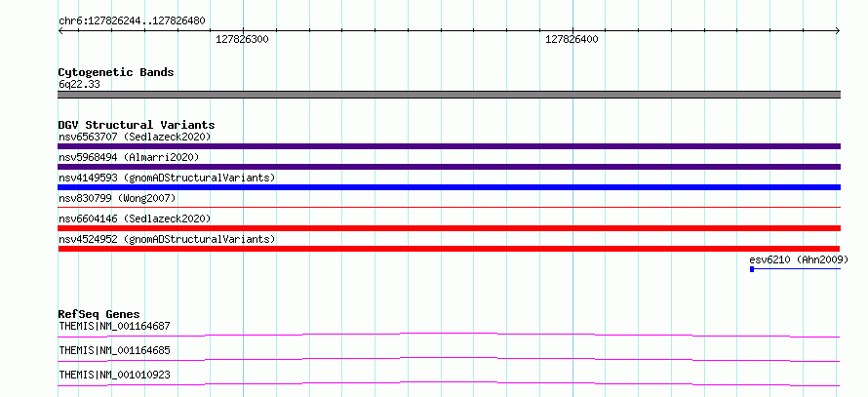Click the 6q22.33 band label
The width and height of the screenshot is (868, 397).
(x=79, y=85)
